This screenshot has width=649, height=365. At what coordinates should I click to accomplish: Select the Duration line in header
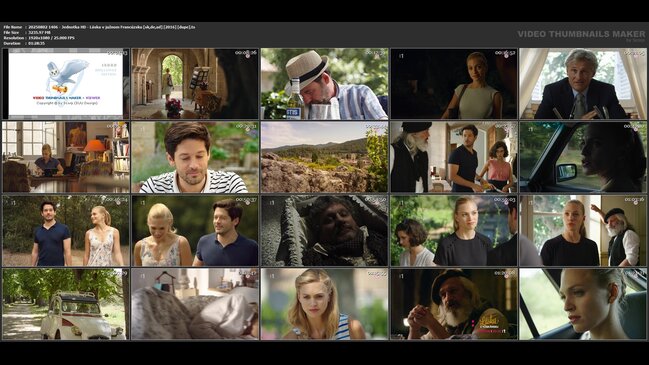click(24, 43)
